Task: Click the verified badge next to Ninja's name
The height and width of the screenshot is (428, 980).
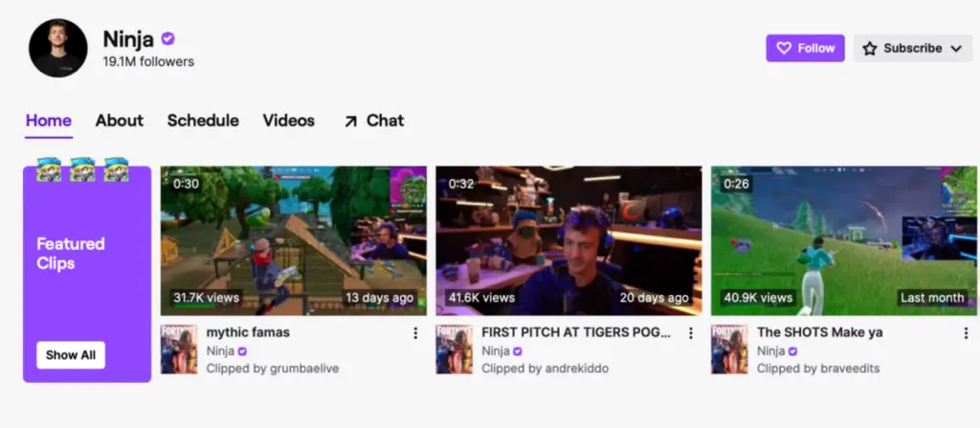Action: (167, 39)
